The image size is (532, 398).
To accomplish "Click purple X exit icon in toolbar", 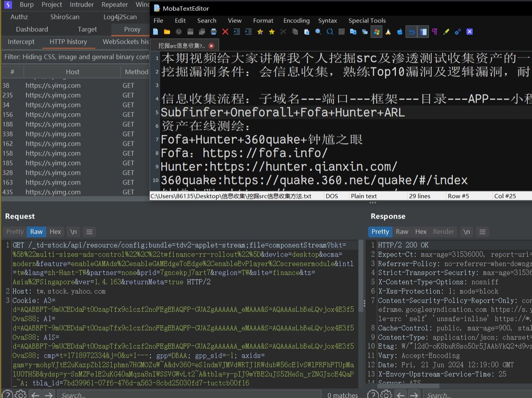I will pos(470,32).
